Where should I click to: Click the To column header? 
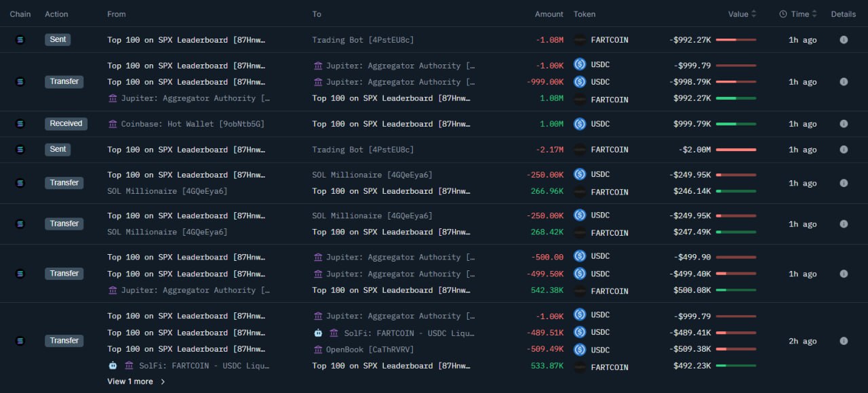pos(317,14)
